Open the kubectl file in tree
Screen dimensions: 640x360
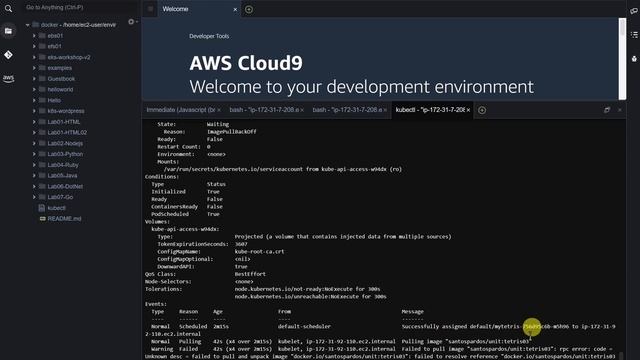pyautogui.click(x=56, y=208)
